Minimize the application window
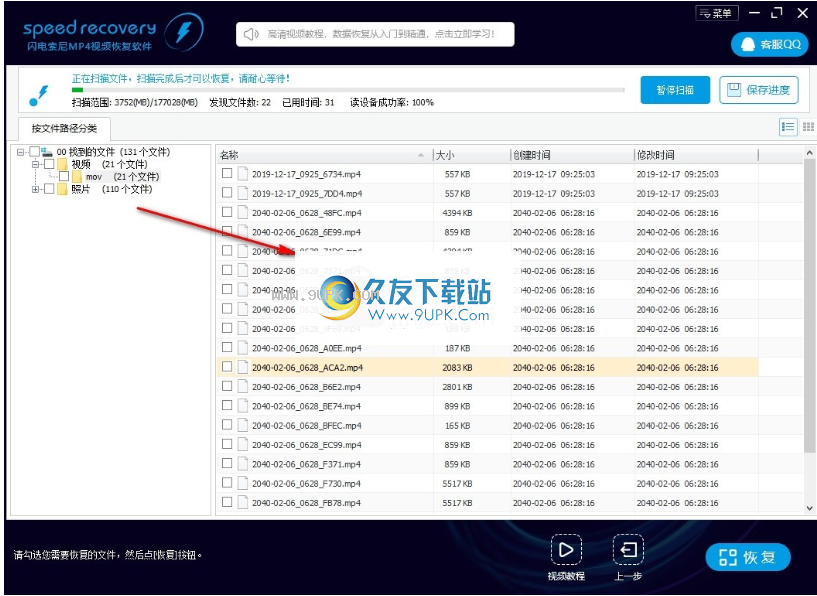817x596 pixels. [x=754, y=13]
